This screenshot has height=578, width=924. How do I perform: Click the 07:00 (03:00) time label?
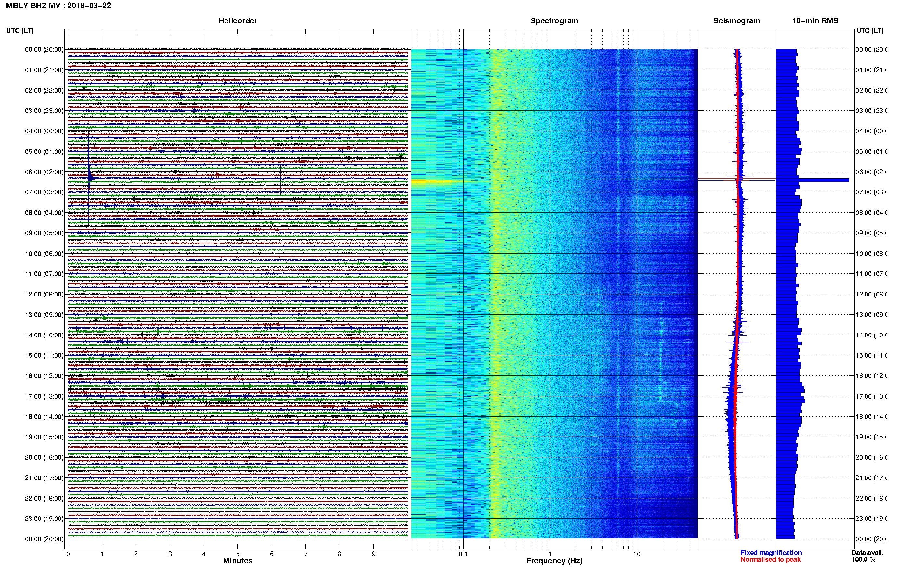pos(44,192)
